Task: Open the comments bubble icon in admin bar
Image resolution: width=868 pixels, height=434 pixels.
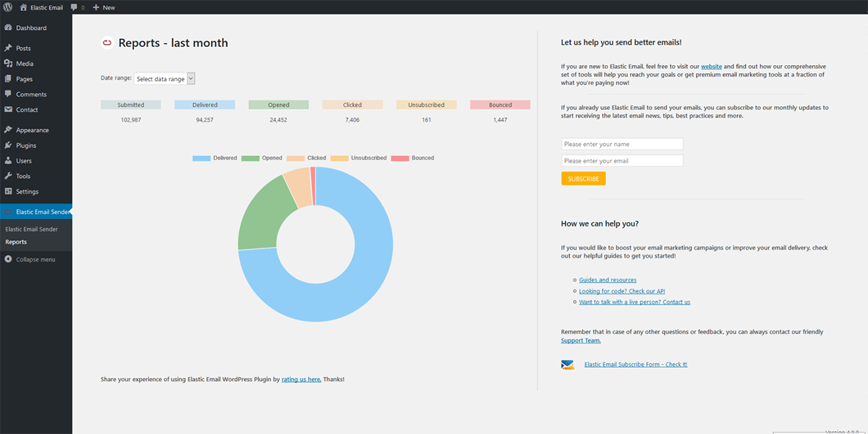Action: click(x=74, y=7)
